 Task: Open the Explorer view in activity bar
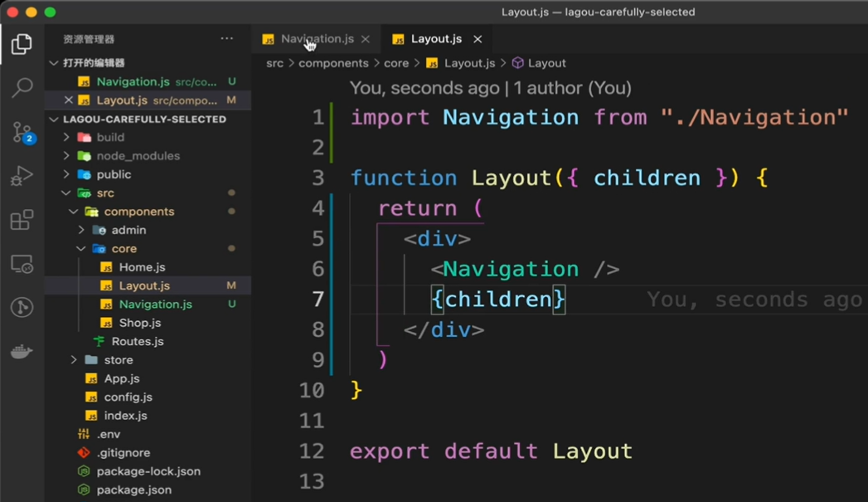22,44
